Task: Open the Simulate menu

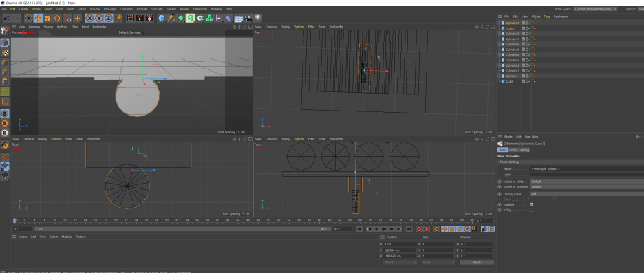Action: point(157,9)
